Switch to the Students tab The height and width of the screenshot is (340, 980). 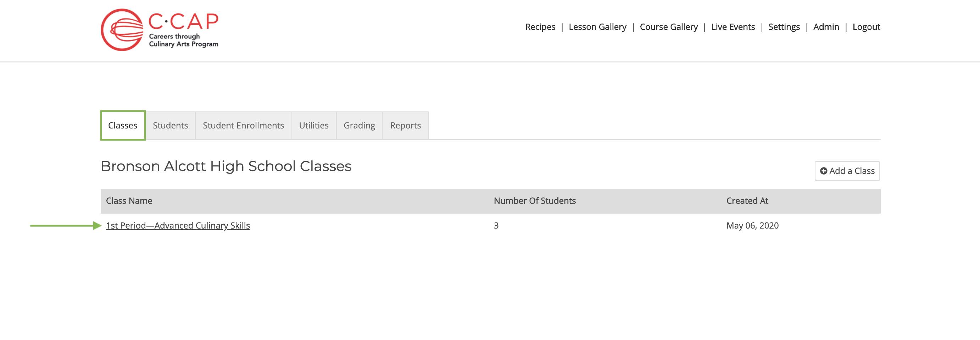(x=171, y=125)
